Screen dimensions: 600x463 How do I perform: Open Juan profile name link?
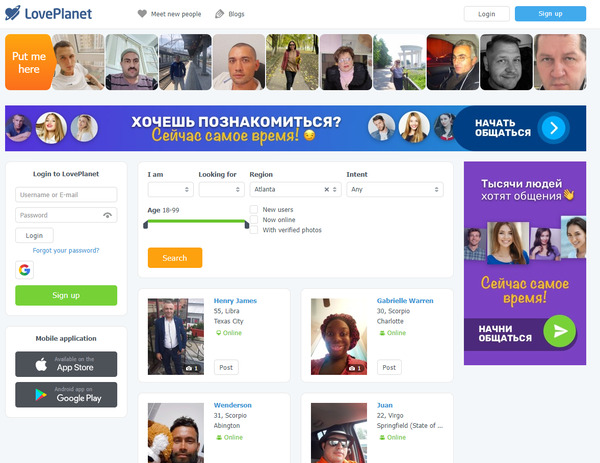385,405
